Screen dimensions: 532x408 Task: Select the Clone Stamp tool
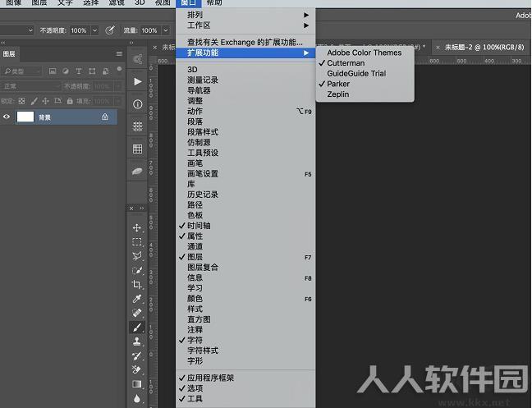point(137,342)
